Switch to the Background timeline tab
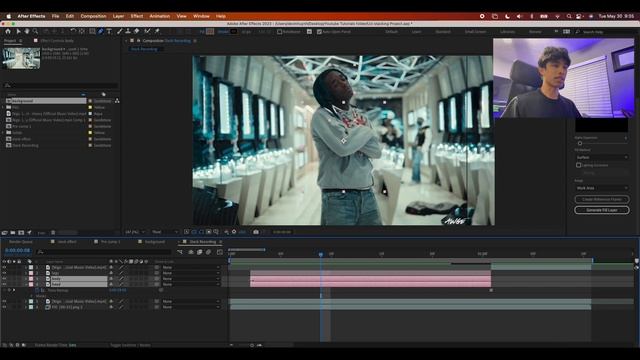Viewport: 640px width, 360px height. click(x=155, y=242)
